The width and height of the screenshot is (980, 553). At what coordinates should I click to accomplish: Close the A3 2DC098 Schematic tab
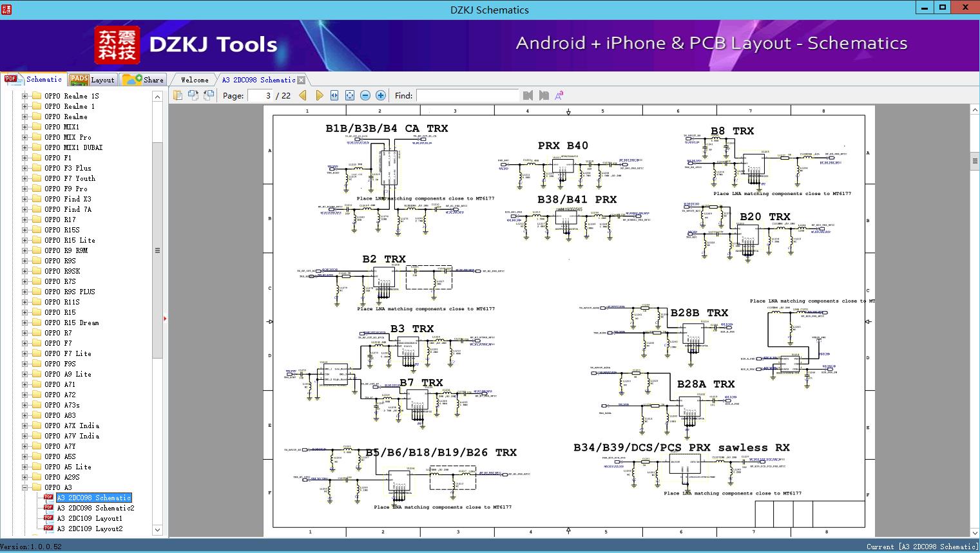301,80
